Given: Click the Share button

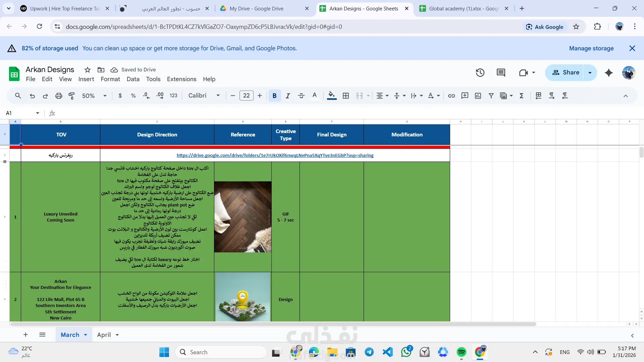Looking at the screenshot, I should 566,72.
